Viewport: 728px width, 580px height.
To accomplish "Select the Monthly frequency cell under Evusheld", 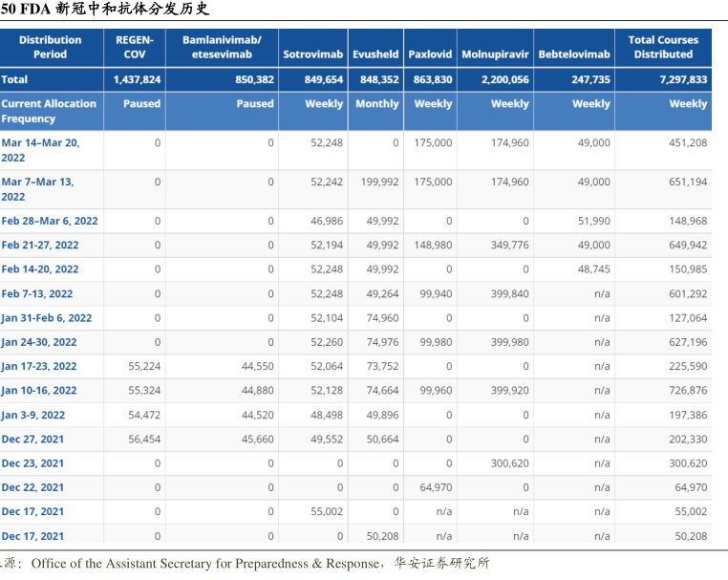I will coord(377,104).
